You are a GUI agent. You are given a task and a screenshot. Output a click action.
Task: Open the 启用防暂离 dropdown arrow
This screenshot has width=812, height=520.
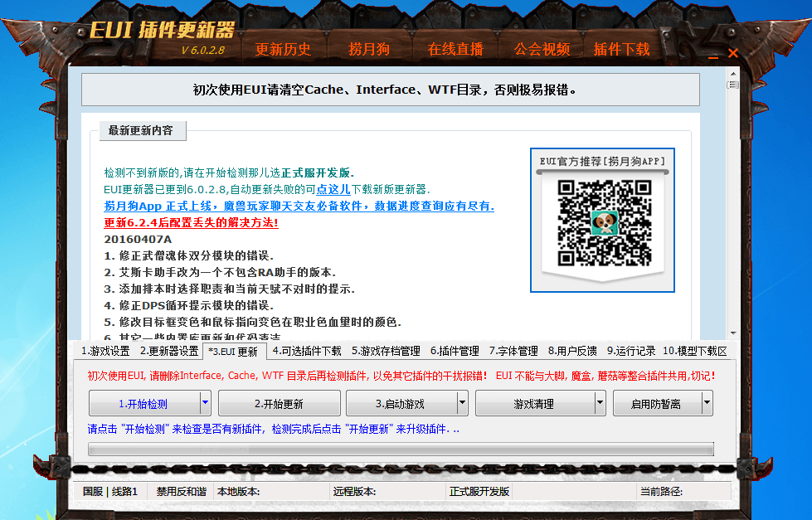point(707,404)
